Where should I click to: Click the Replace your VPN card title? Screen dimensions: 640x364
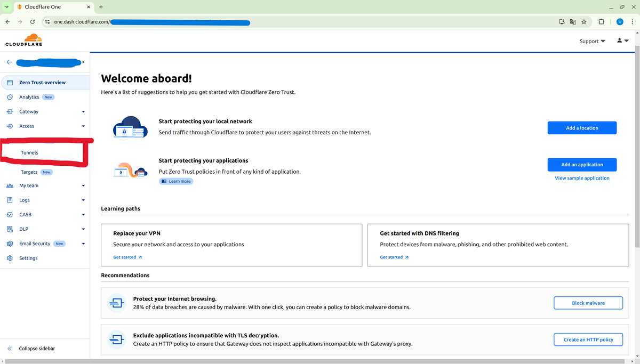(x=137, y=233)
